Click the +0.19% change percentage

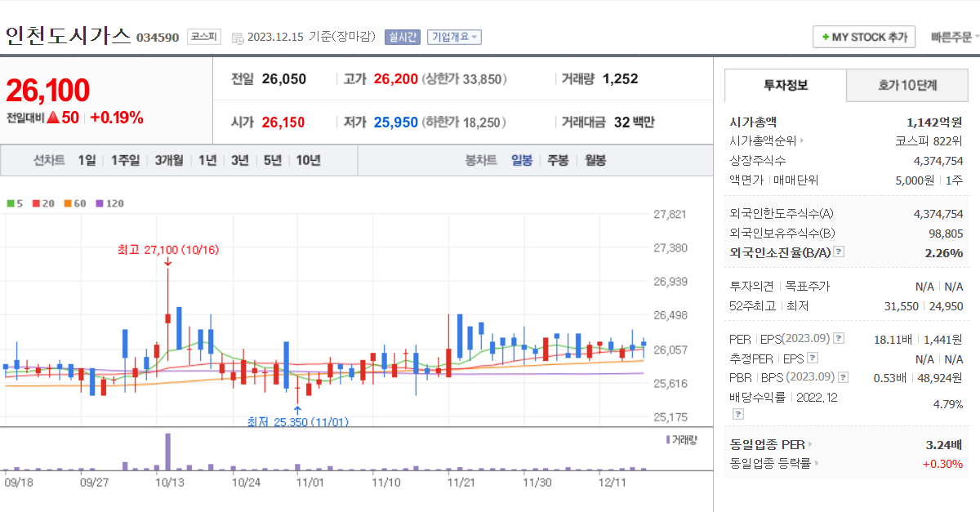coord(116,118)
